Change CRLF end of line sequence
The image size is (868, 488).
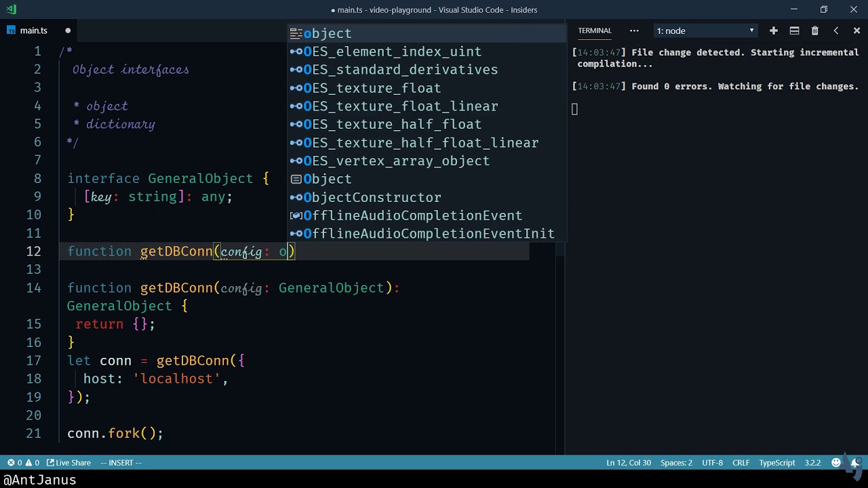click(x=741, y=463)
